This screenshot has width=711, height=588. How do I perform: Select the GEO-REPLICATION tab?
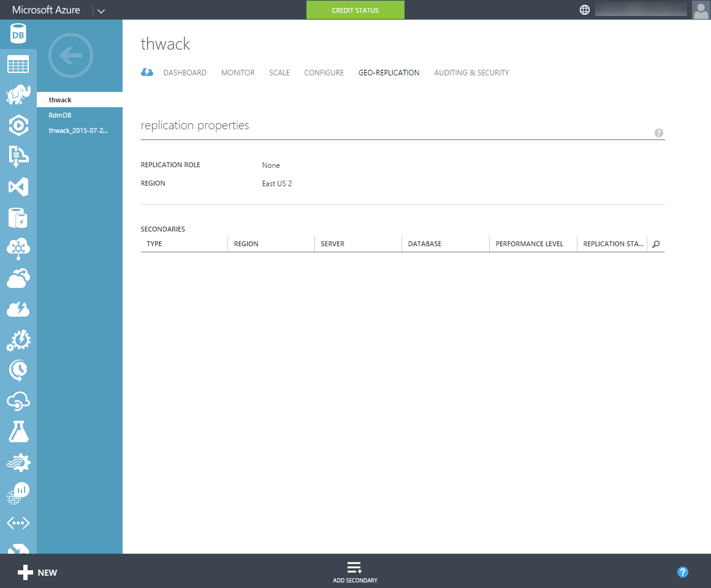tap(389, 72)
